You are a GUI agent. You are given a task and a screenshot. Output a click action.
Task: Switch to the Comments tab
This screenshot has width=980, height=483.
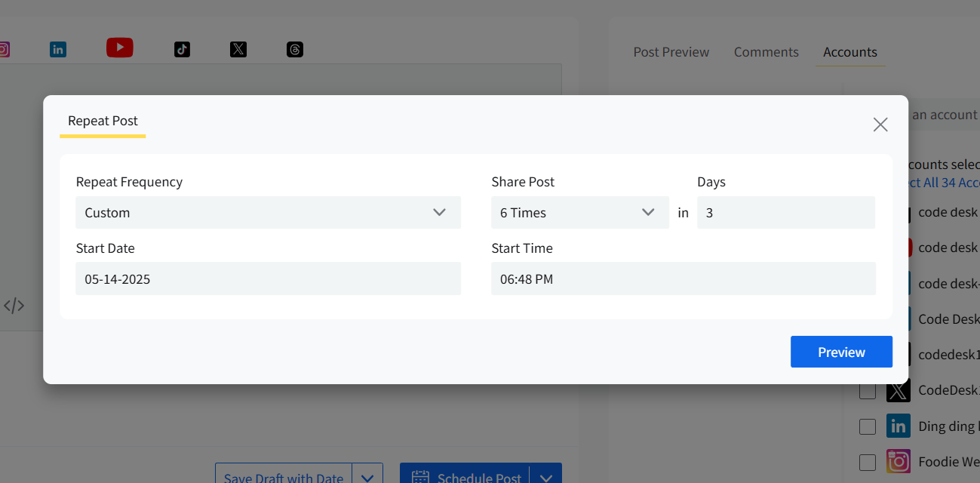pos(766,52)
